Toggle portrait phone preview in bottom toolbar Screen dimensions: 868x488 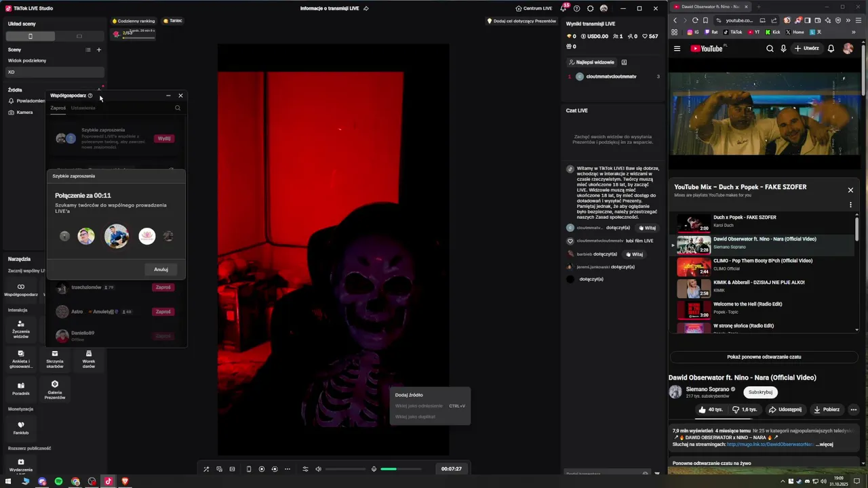click(x=248, y=469)
